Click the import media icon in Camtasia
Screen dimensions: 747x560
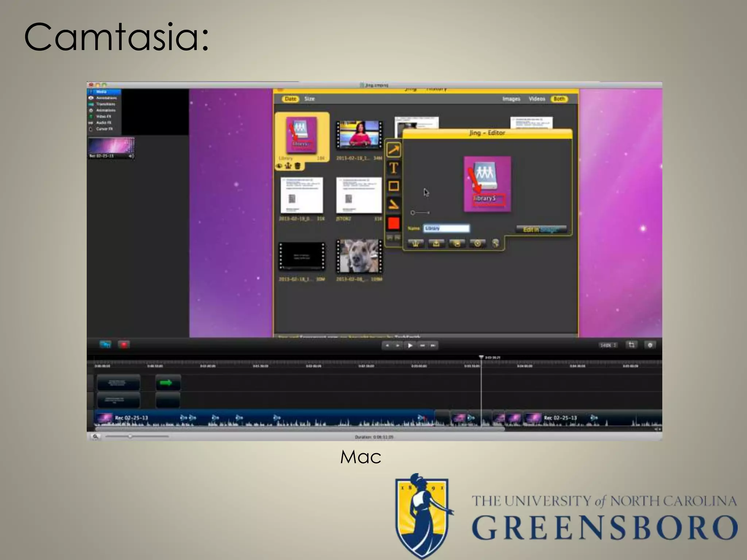pos(105,345)
